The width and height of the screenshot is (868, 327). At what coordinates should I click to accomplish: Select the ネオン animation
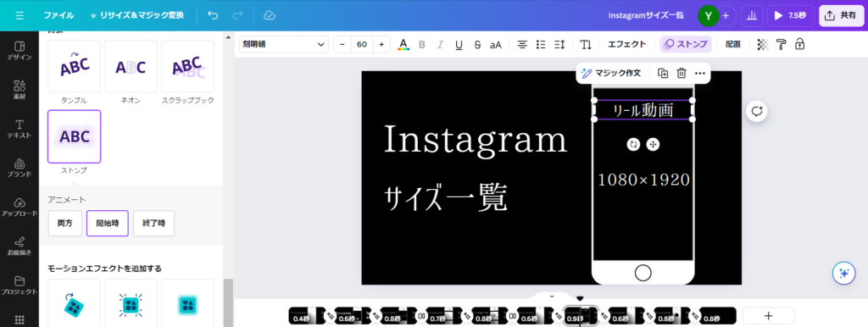pos(131,66)
